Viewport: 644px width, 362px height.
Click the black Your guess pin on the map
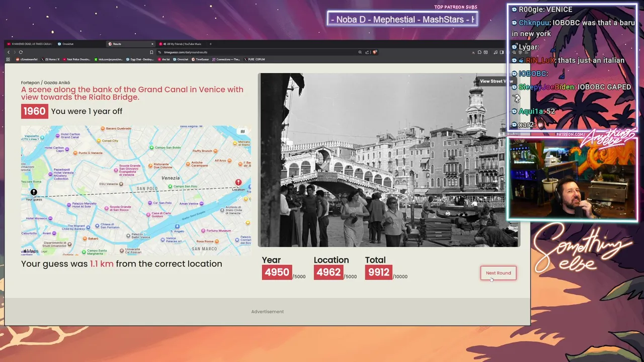pyautogui.click(x=34, y=192)
